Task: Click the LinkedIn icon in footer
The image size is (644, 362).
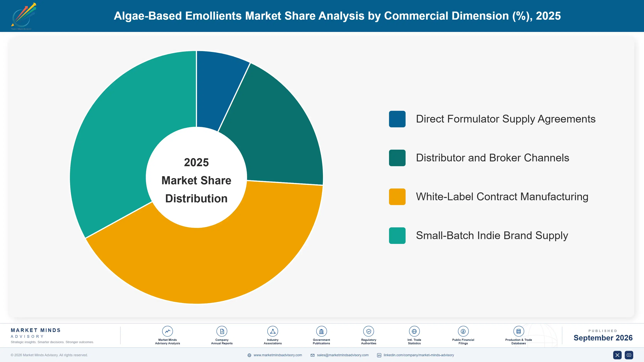Action: pos(379,355)
